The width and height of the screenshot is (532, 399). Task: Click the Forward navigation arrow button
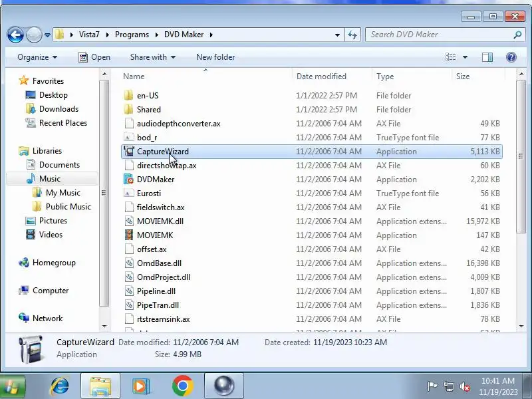click(34, 35)
